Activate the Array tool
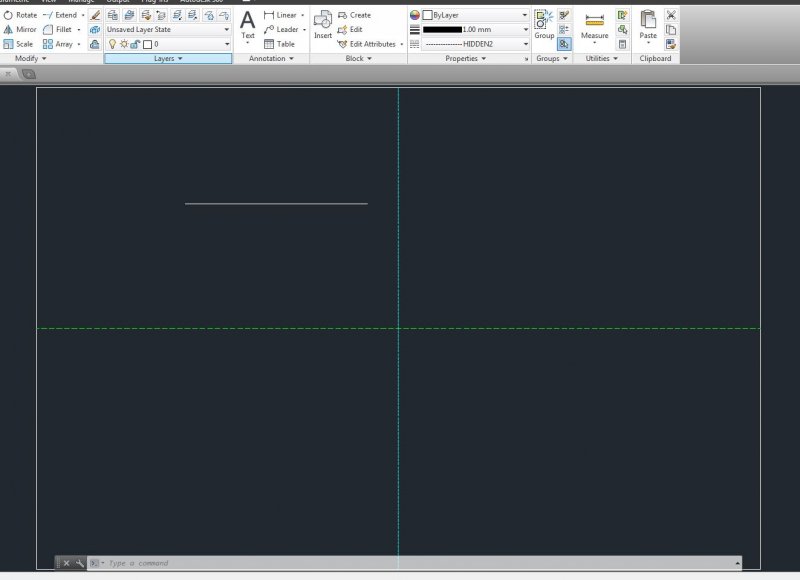 [x=58, y=44]
